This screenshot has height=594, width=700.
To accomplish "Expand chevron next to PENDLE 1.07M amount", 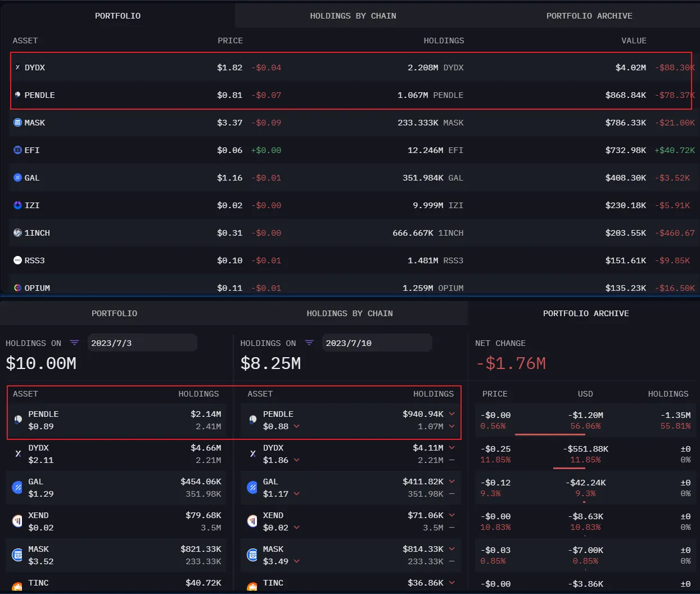I will coord(451,426).
